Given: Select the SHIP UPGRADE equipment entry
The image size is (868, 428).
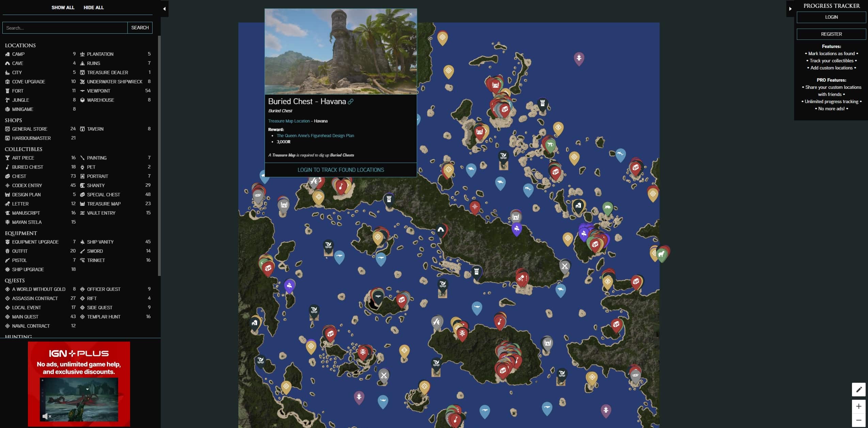Looking at the screenshot, I should [40, 269].
